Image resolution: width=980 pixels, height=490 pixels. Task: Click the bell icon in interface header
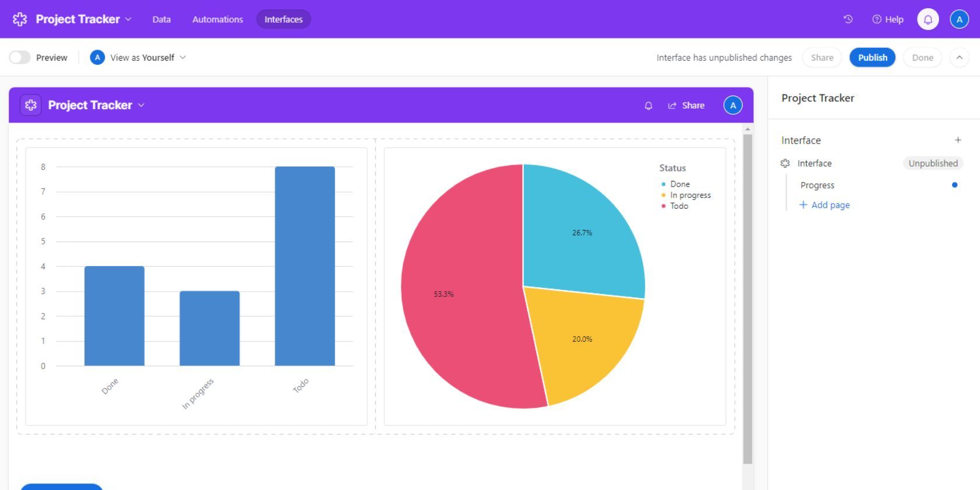tap(648, 106)
